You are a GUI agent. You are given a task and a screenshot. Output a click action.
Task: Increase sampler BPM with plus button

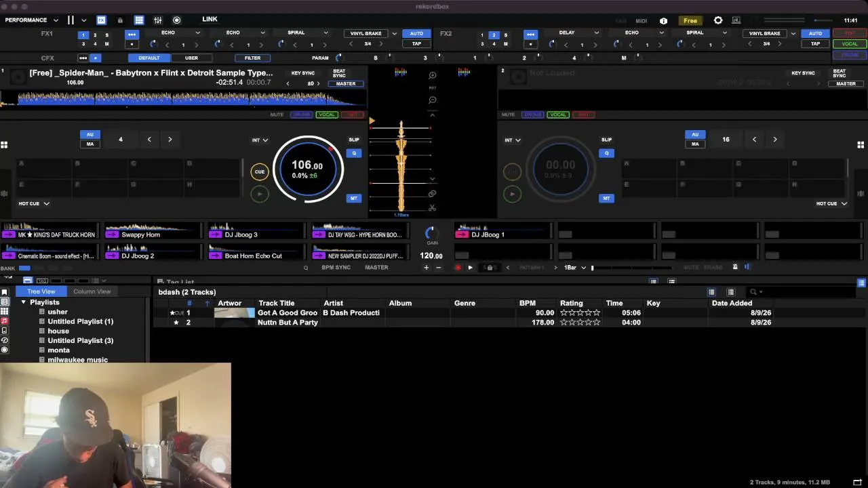427,268
